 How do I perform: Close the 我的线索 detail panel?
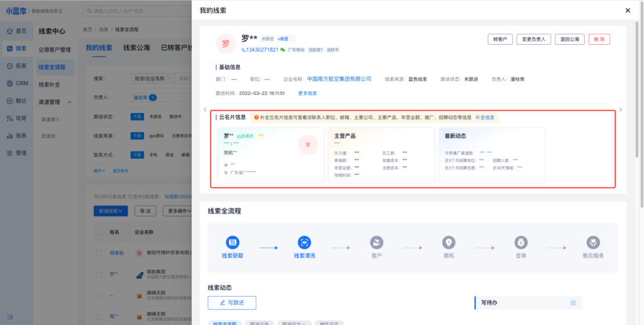pos(627,11)
